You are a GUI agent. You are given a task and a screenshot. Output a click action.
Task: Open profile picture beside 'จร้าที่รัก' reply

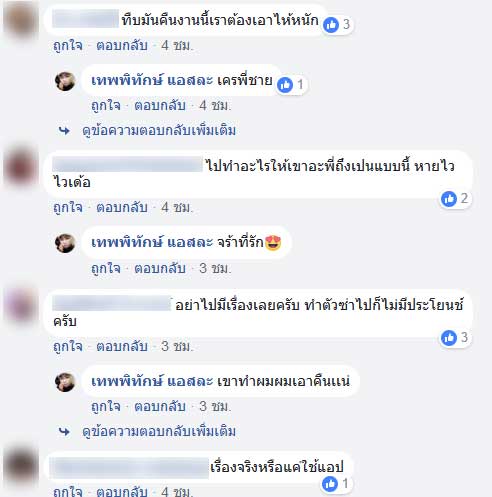coord(65,243)
